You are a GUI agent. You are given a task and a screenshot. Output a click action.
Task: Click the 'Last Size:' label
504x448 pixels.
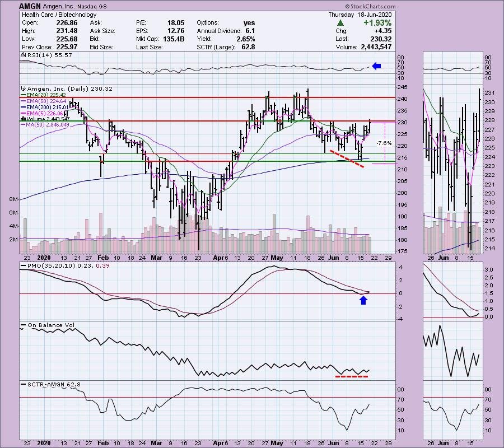[149, 47]
